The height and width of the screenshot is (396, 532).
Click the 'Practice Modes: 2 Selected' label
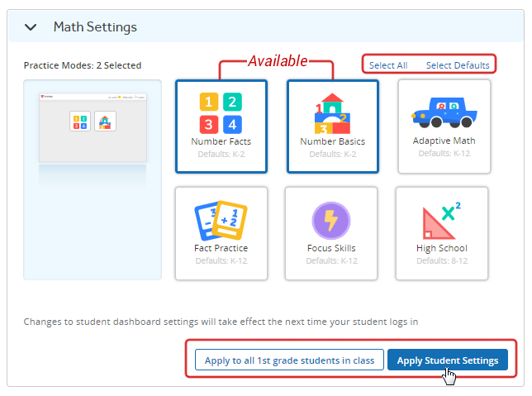(83, 65)
